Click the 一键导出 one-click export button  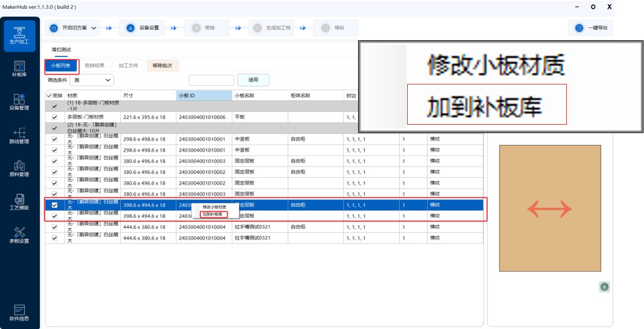[x=590, y=28]
